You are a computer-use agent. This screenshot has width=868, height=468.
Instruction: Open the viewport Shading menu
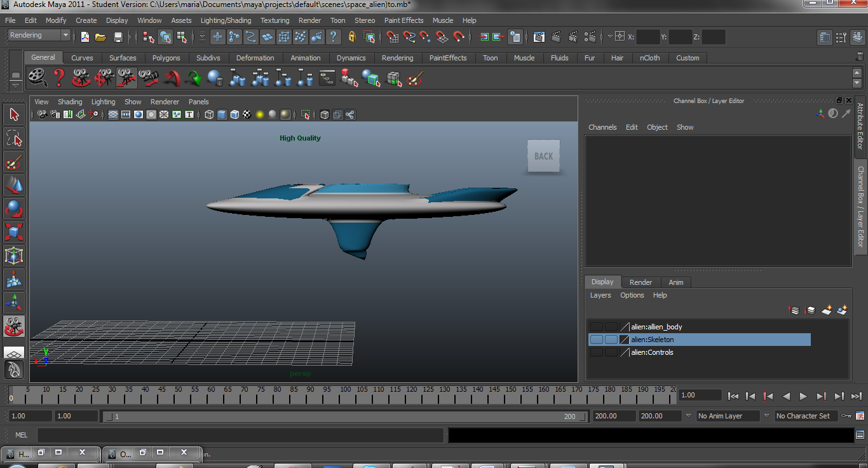(70, 102)
